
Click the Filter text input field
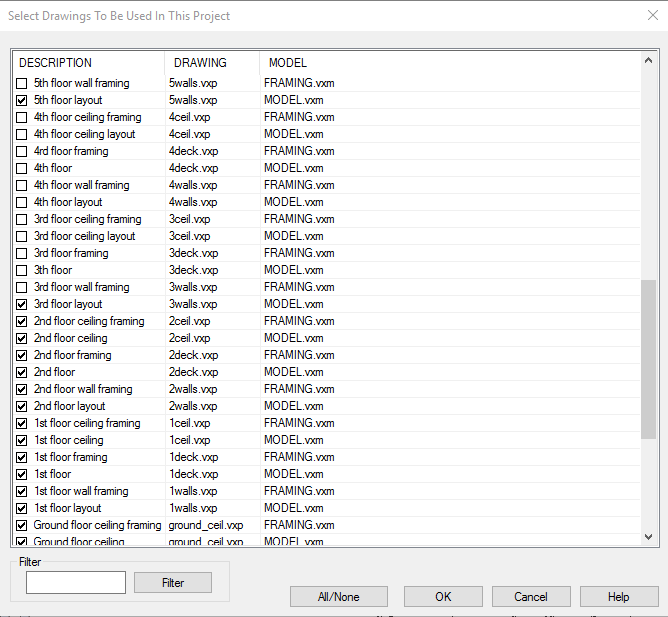76,582
